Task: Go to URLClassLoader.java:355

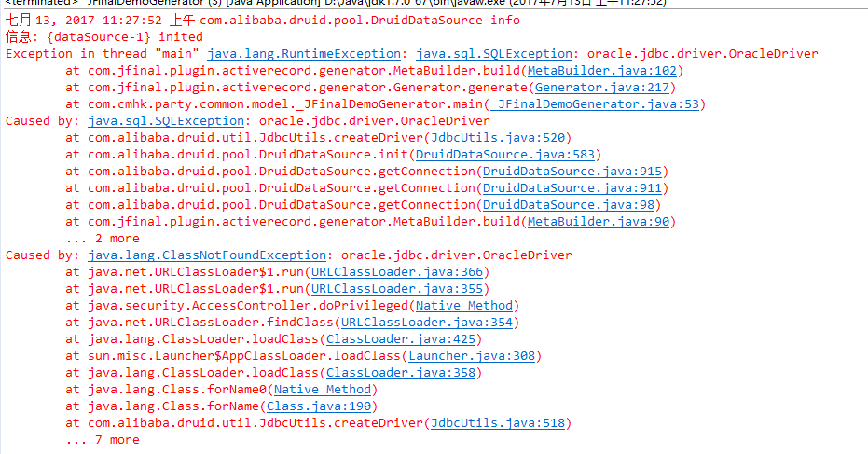Action: 397,289
